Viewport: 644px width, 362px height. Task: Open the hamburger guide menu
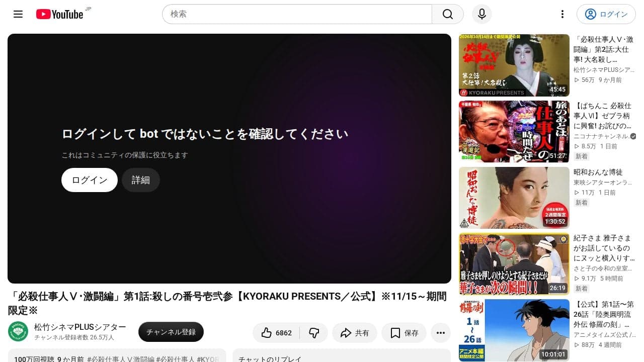18,14
